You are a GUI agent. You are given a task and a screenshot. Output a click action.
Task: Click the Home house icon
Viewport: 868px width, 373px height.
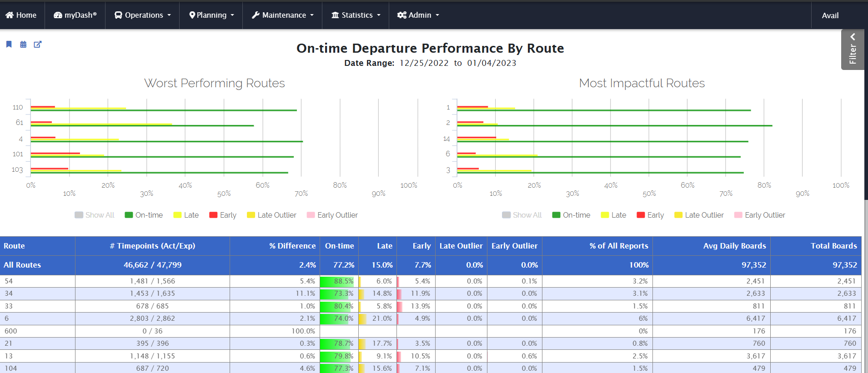tap(10, 15)
